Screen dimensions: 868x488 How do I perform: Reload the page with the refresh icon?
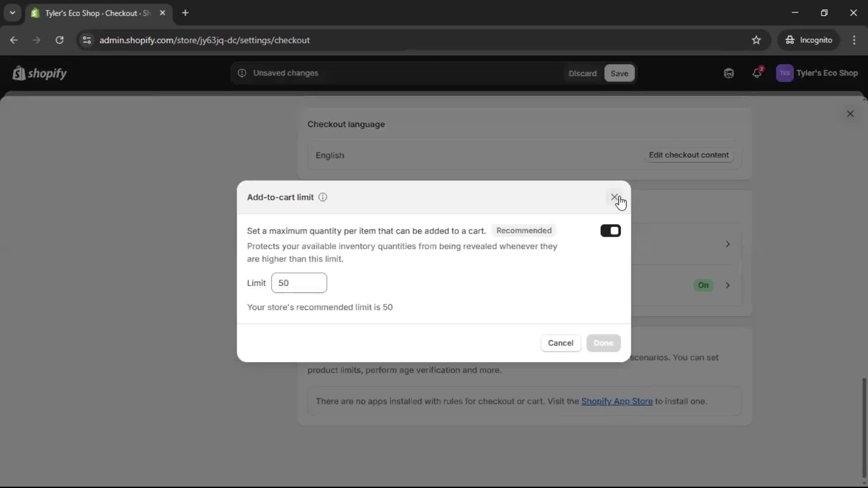point(59,40)
